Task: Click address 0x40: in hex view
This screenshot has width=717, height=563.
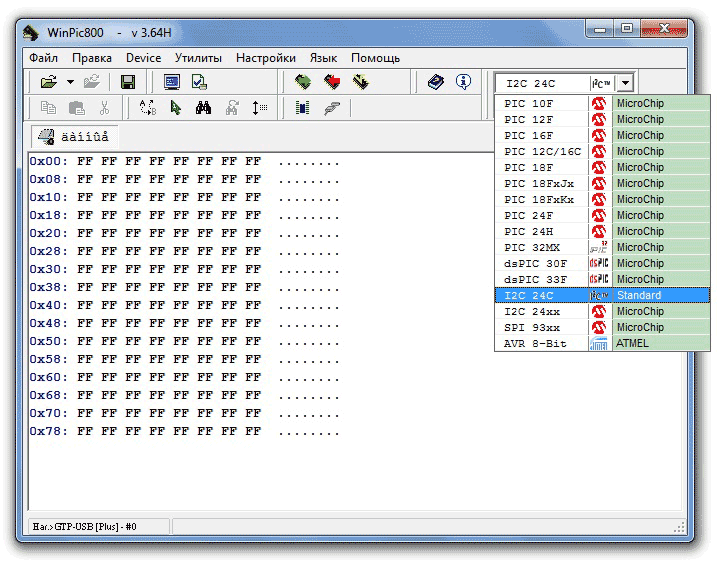Action: pyautogui.click(x=48, y=305)
